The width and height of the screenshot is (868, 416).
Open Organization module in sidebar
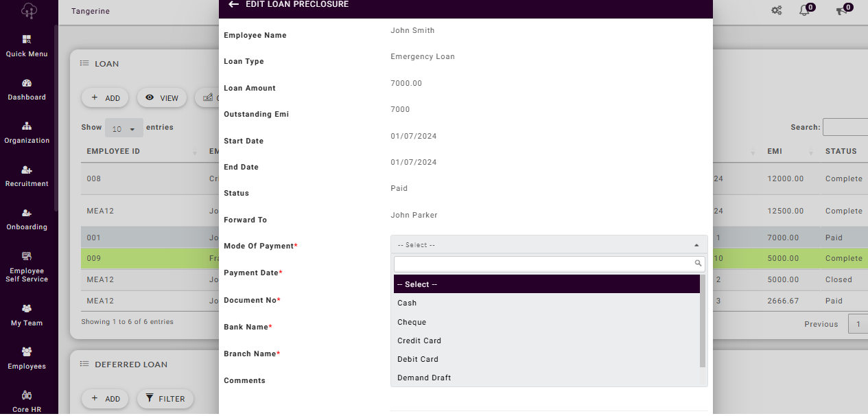click(x=27, y=132)
